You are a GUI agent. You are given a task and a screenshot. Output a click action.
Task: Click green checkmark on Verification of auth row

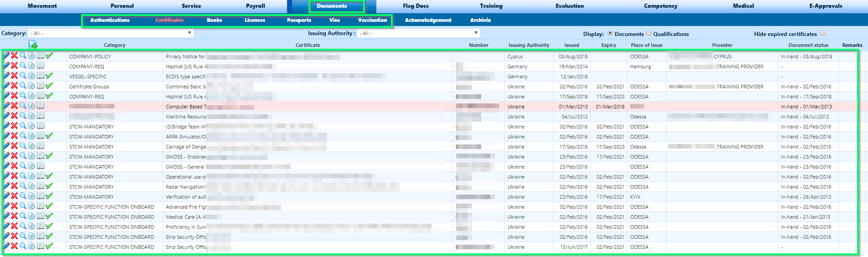49,196
